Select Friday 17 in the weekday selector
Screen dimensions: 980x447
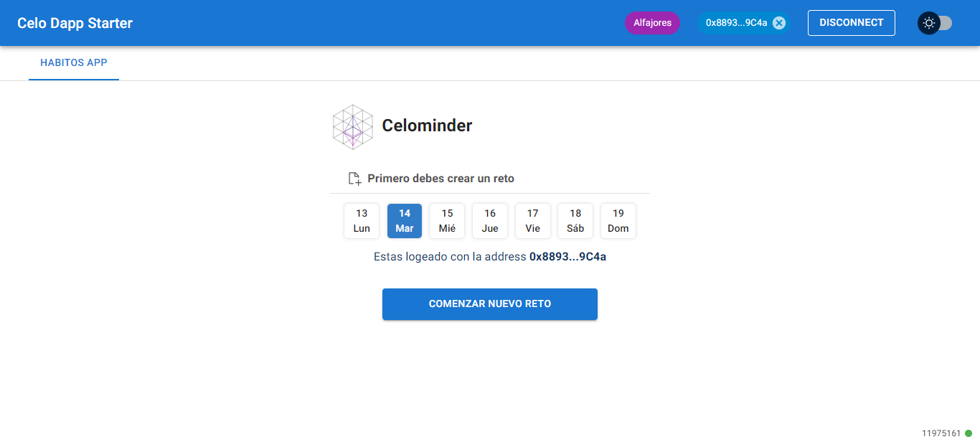tap(532, 220)
